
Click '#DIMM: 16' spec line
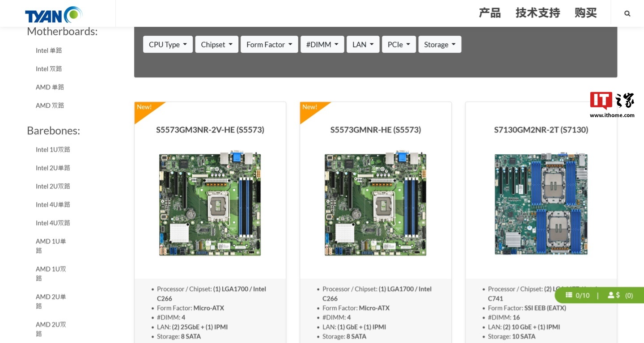(x=504, y=318)
